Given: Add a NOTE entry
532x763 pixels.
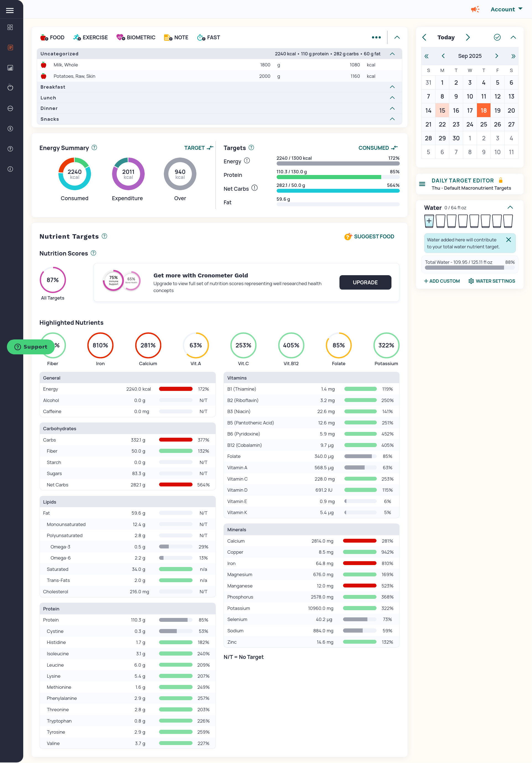Looking at the screenshot, I should [176, 38].
